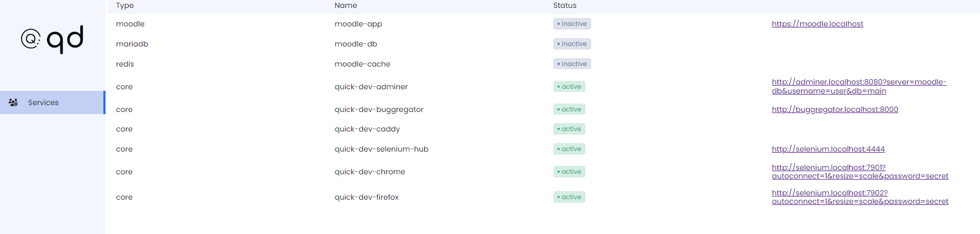Open the Services sidebar menu item
This screenshot has height=234, width=980.
43,102
